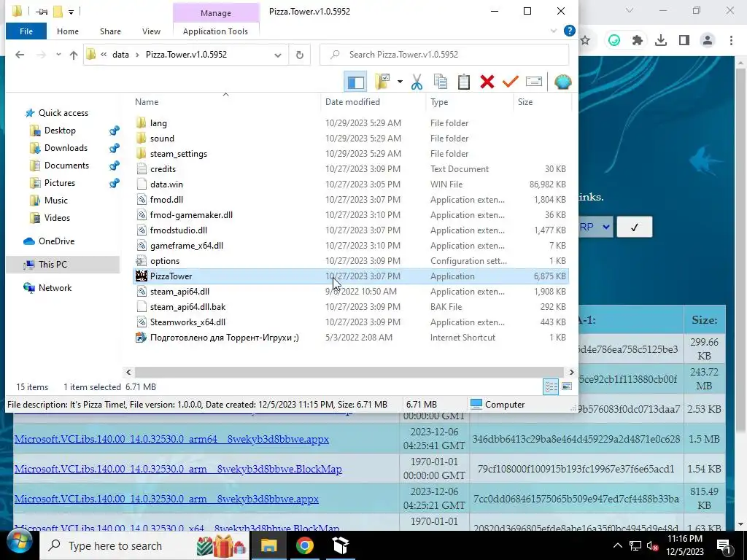Expand the address bar history dropdown
747x560 pixels.
[278, 55]
